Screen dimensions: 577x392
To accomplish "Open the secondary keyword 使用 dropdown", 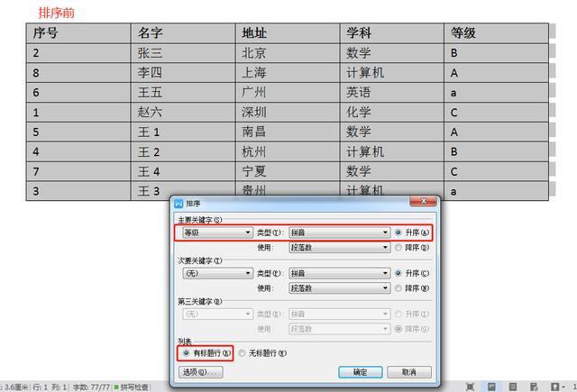I will [339, 288].
